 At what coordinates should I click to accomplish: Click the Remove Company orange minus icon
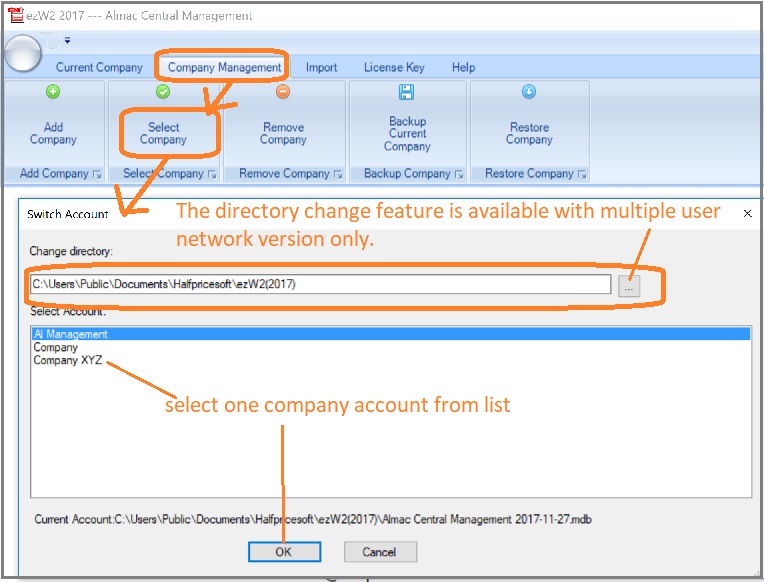283,92
